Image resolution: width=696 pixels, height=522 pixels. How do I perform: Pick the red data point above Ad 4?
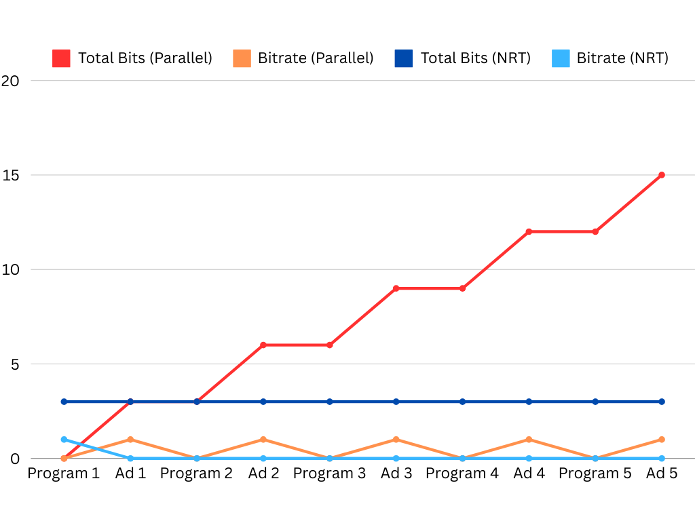tap(529, 231)
